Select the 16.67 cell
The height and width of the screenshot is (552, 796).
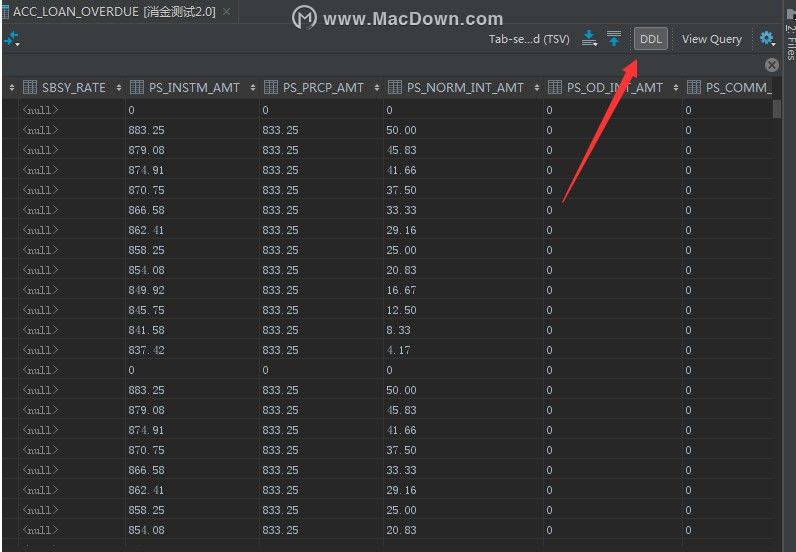pyautogui.click(x=463, y=290)
